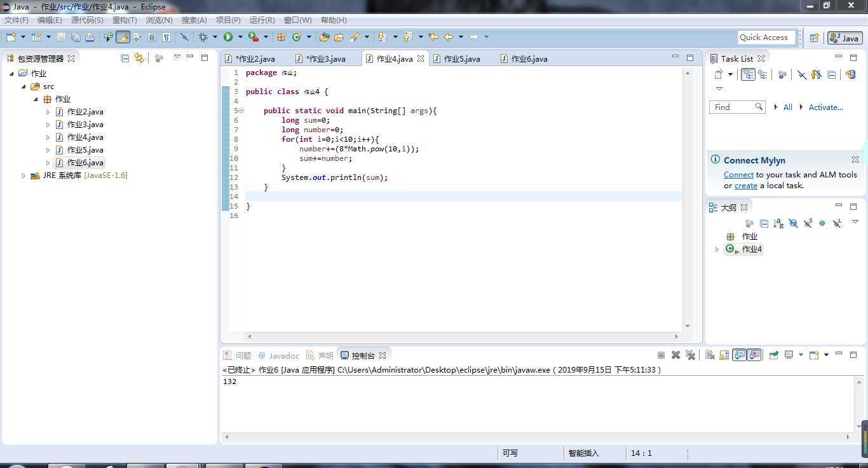Toggle Categorized presentation in Task List
Screen dimensions: 868x468
coord(748,74)
